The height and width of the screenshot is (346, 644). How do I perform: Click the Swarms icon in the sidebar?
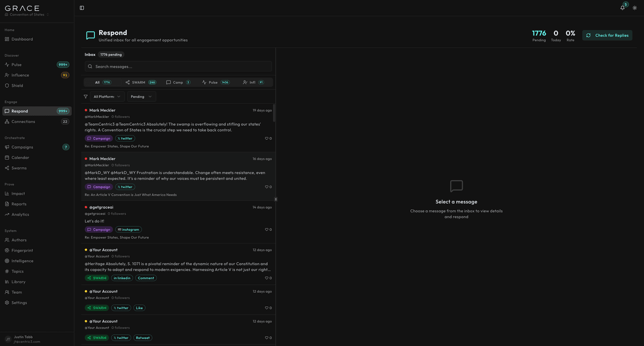[x=7, y=167]
